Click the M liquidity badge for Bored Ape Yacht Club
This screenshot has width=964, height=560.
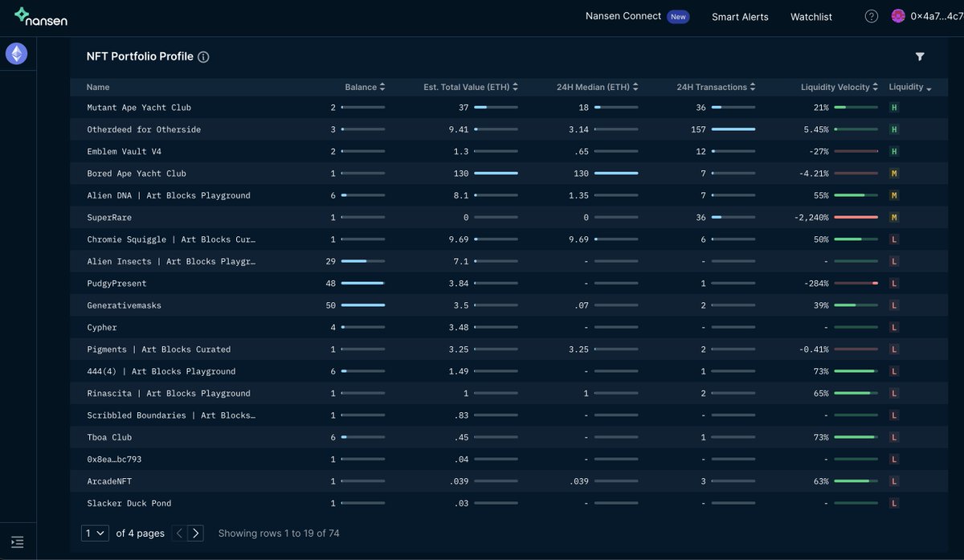pos(894,174)
